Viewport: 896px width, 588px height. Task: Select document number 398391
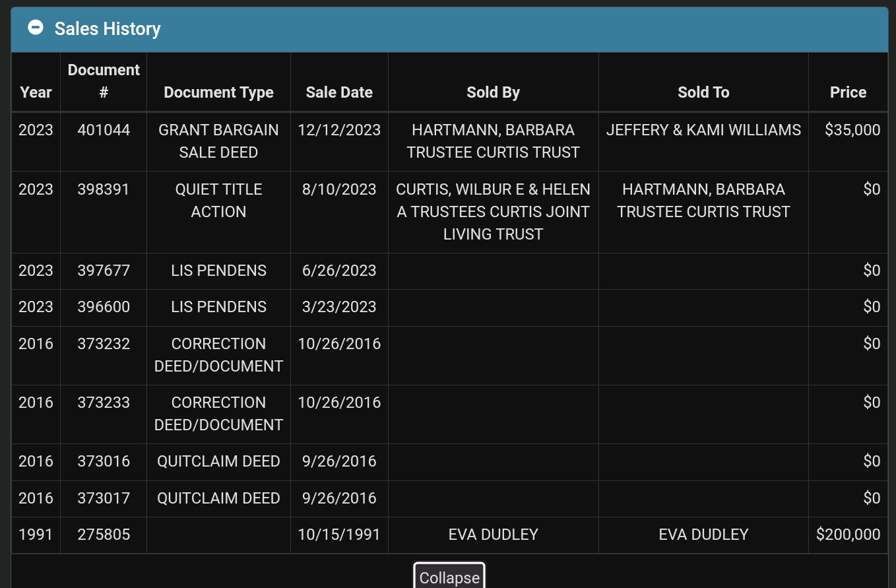tap(104, 189)
